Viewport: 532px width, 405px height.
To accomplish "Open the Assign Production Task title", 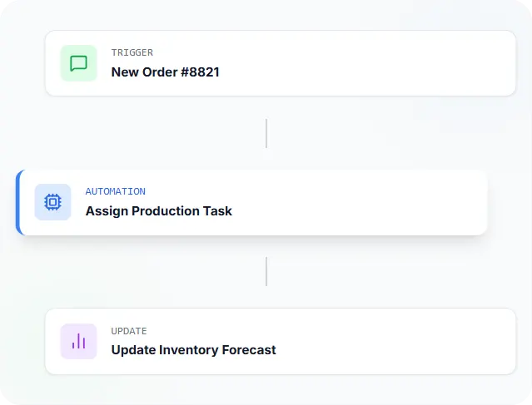I will 158,211.
